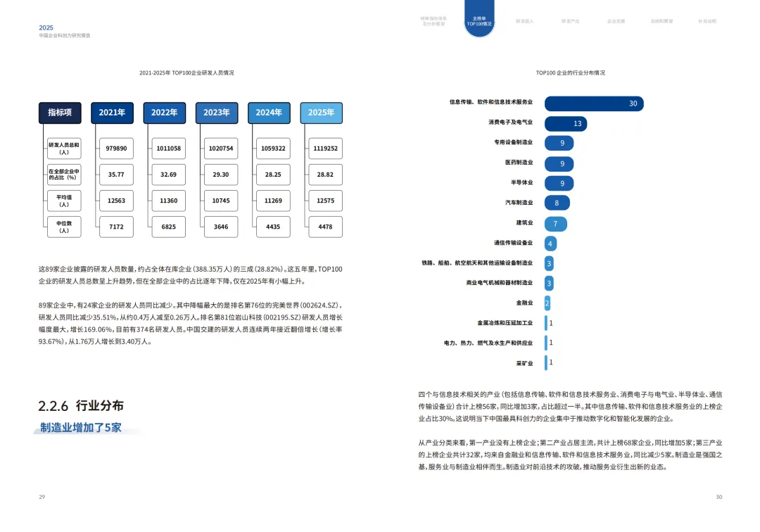Click the cell value 6825

pos(169,227)
